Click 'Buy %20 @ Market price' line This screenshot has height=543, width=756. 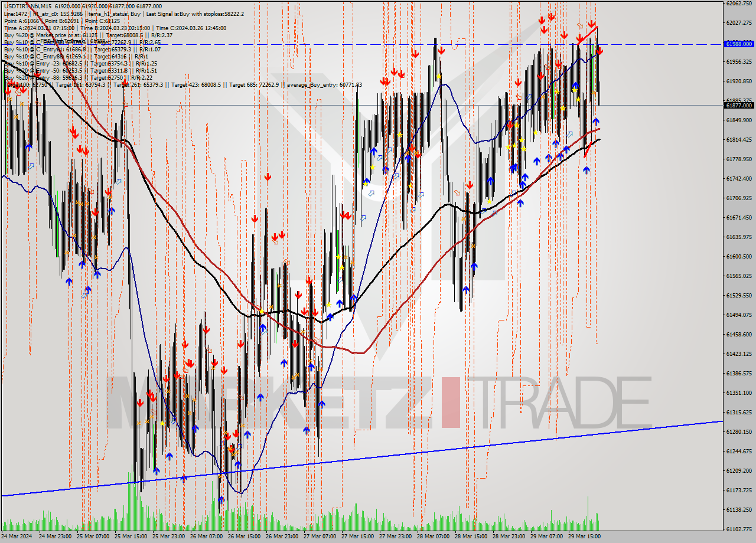click(87, 35)
